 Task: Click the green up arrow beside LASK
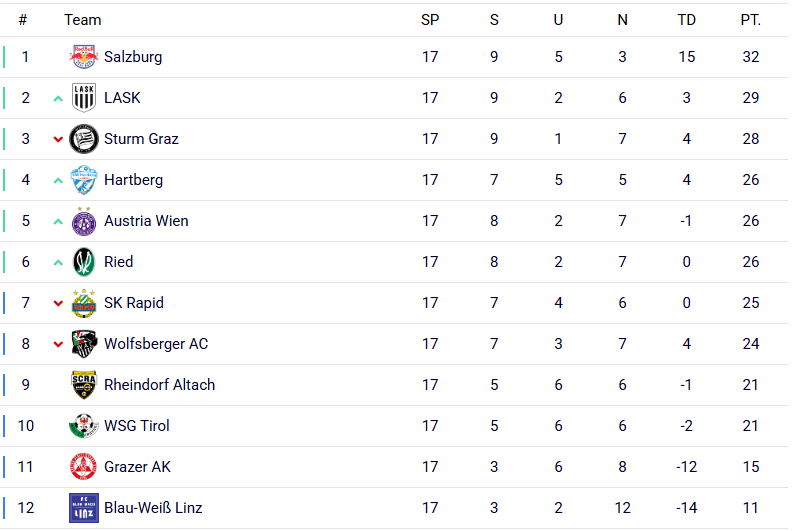[x=58, y=98]
